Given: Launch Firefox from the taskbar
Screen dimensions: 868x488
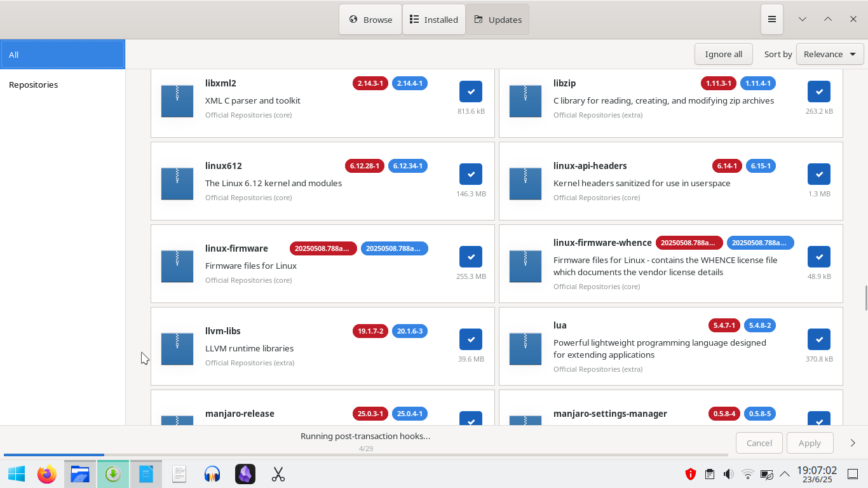Looking at the screenshot, I should pos(47,474).
